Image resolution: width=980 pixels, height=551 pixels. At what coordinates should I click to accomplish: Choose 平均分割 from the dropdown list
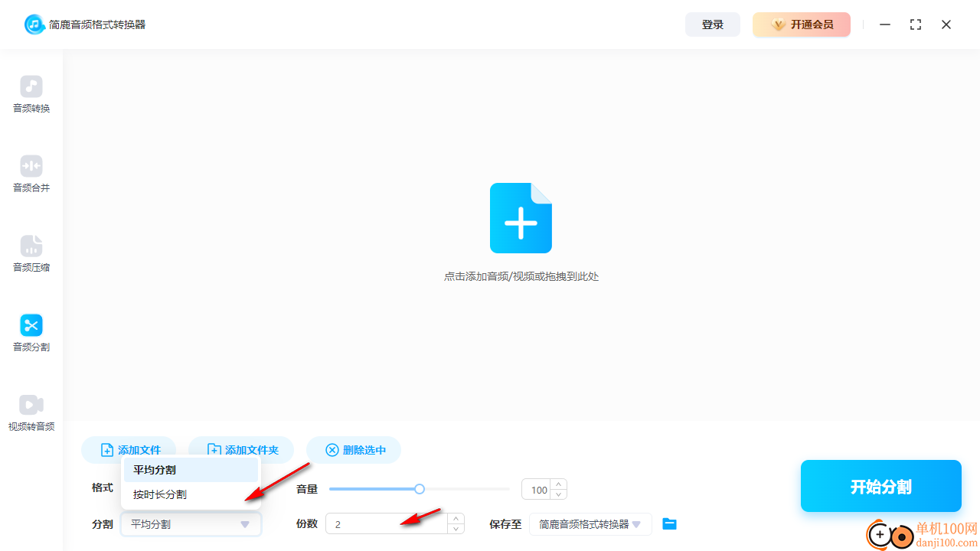click(x=191, y=470)
